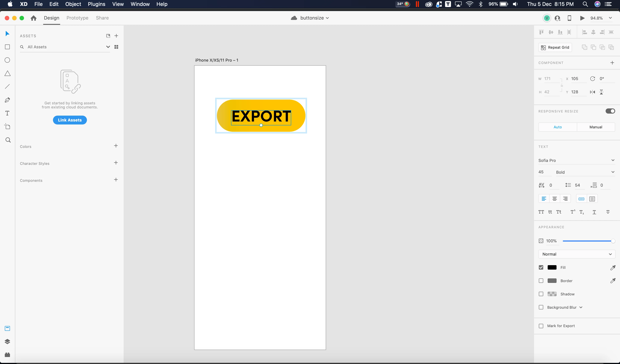This screenshot has height=364, width=620.
Task: Open the Layers panel
Action: 7,342
